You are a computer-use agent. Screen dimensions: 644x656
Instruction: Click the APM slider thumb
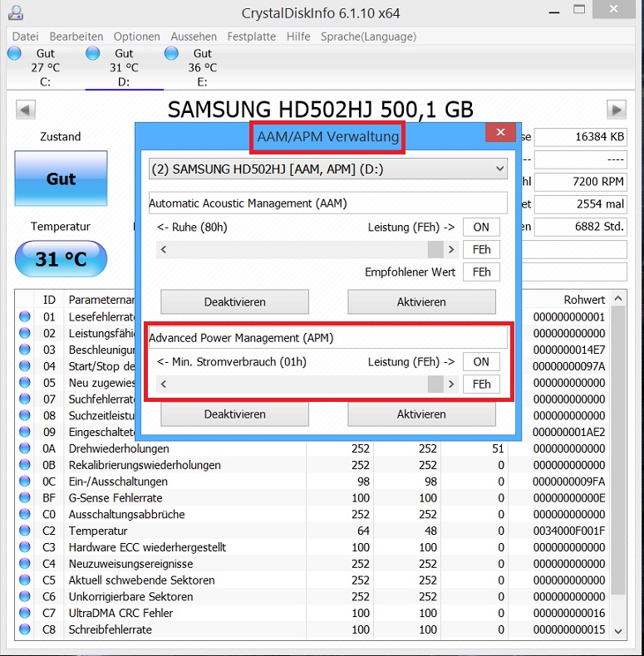click(x=435, y=384)
